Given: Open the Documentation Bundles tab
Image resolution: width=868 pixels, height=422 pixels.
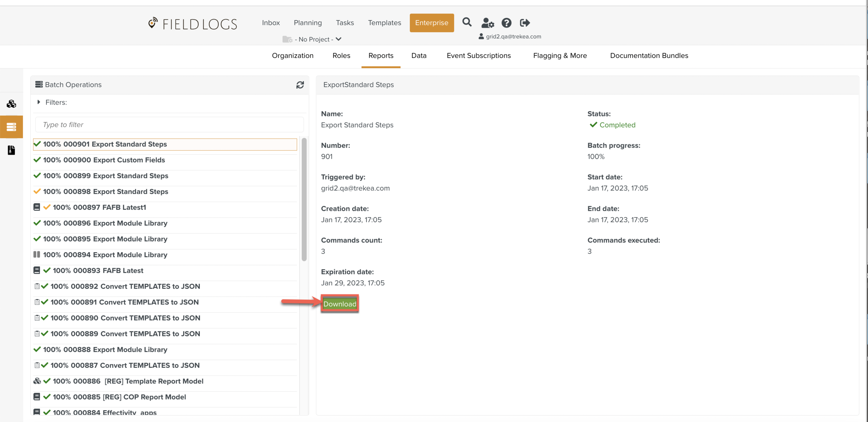Looking at the screenshot, I should click(649, 56).
